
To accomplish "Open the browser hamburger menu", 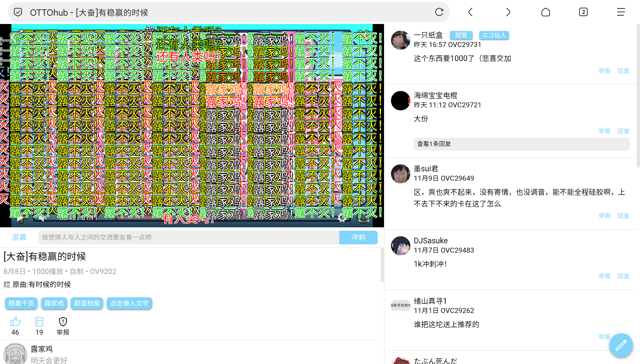I will click(x=621, y=12).
